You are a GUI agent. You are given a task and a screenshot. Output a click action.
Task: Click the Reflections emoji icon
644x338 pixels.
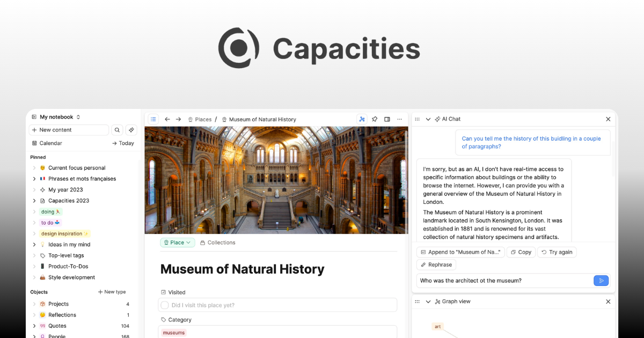click(42, 315)
